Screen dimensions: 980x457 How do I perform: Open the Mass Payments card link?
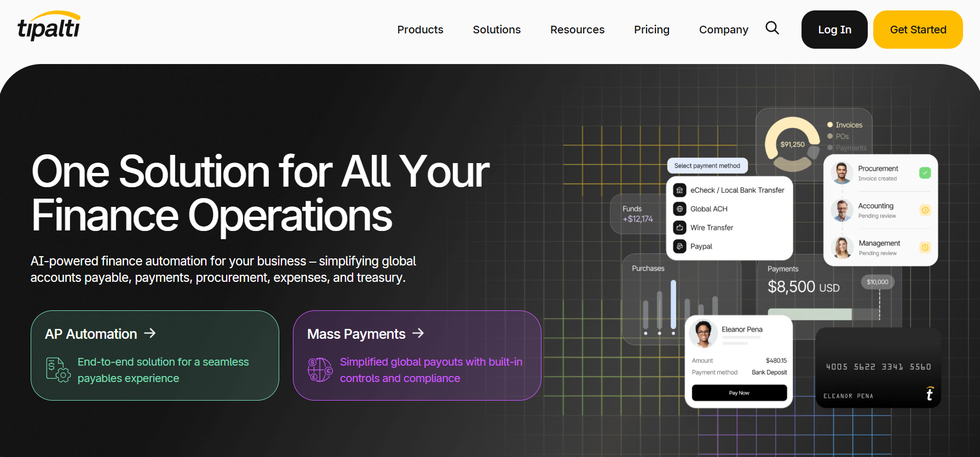(x=417, y=355)
